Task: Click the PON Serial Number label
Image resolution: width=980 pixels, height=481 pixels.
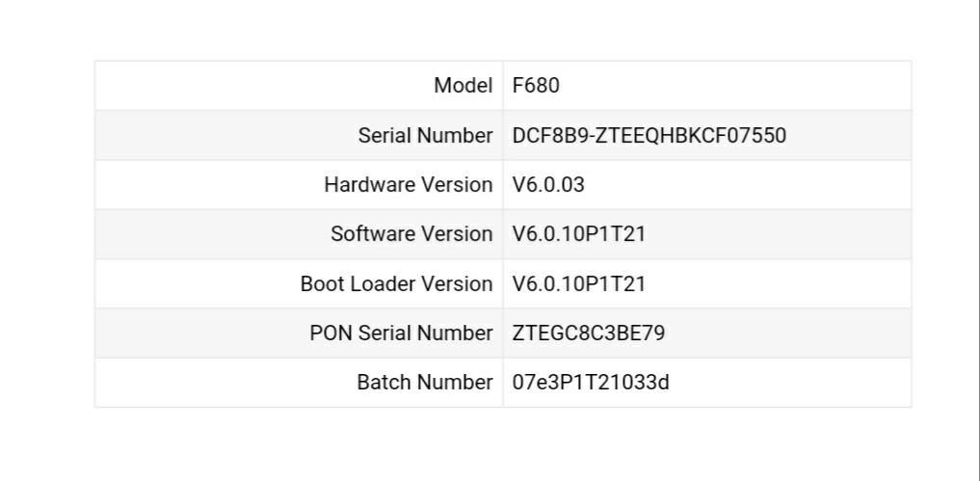Action: pyautogui.click(x=401, y=334)
